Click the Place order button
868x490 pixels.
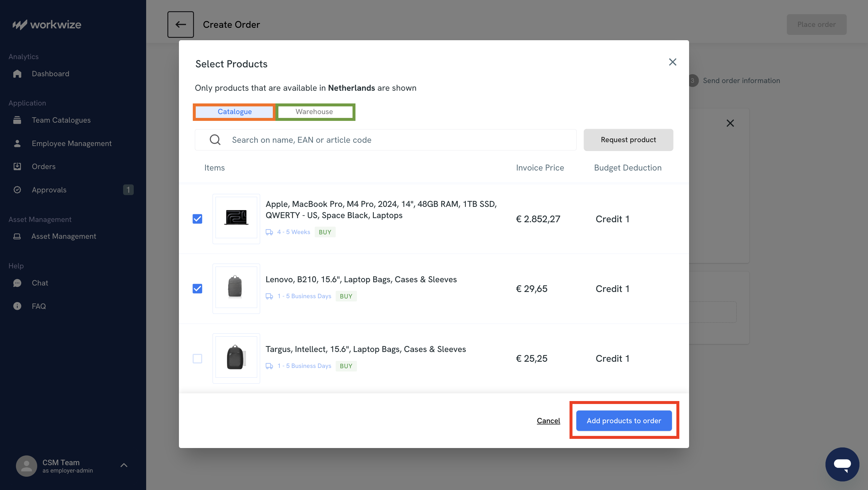pyautogui.click(x=816, y=25)
